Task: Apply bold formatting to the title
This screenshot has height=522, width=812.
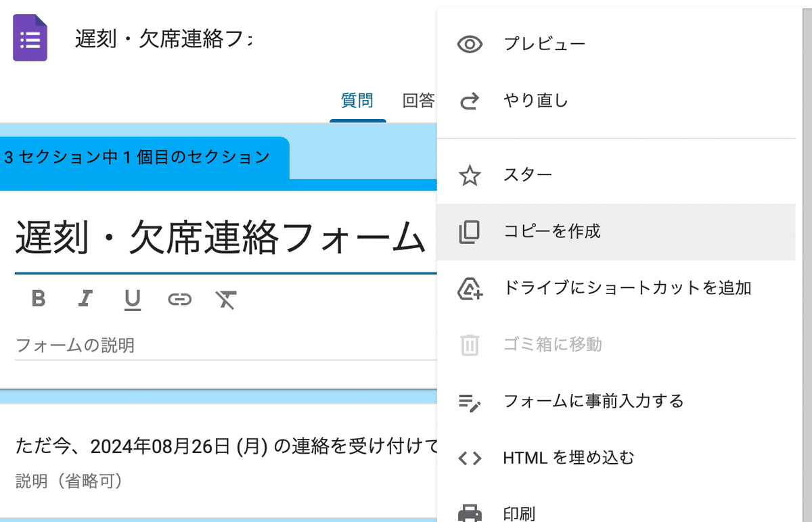Action: 39,299
